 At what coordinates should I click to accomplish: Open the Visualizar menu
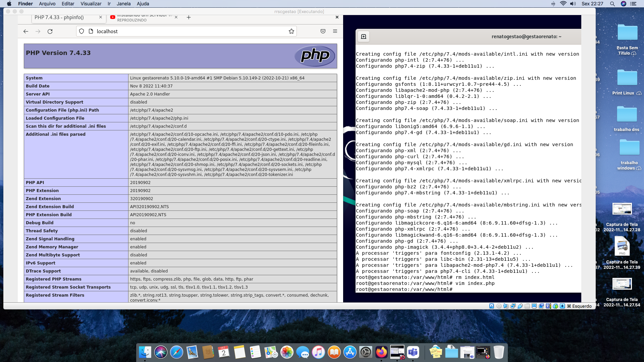91,4
